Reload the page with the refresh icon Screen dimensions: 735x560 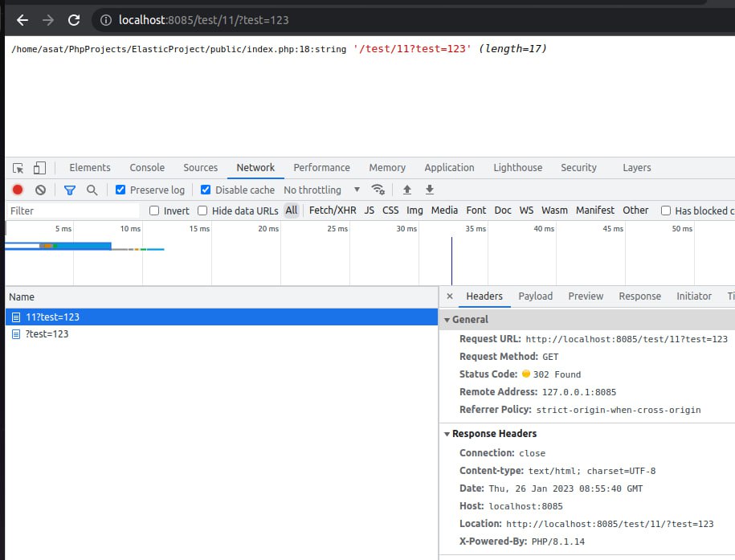click(x=74, y=20)
